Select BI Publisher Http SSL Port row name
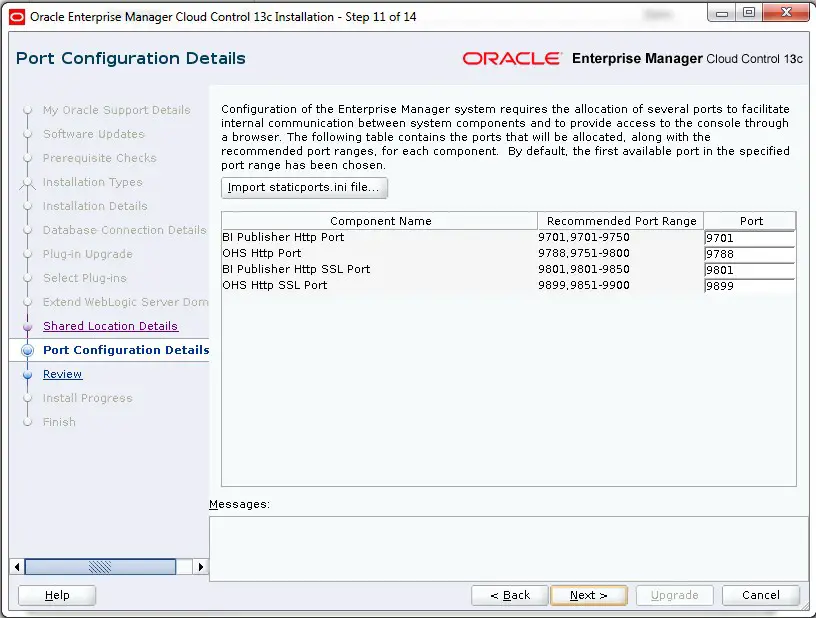 pyautogui.click(x=296, y=269)
